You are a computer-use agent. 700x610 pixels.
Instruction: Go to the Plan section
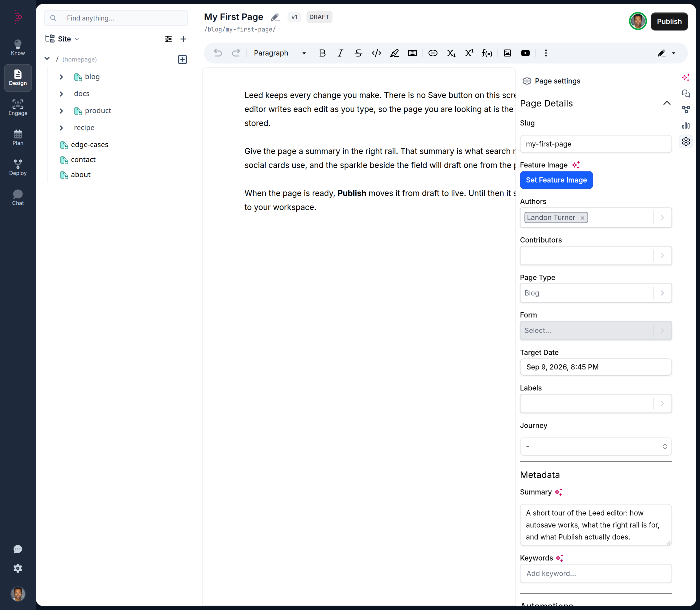click(18, 137)
